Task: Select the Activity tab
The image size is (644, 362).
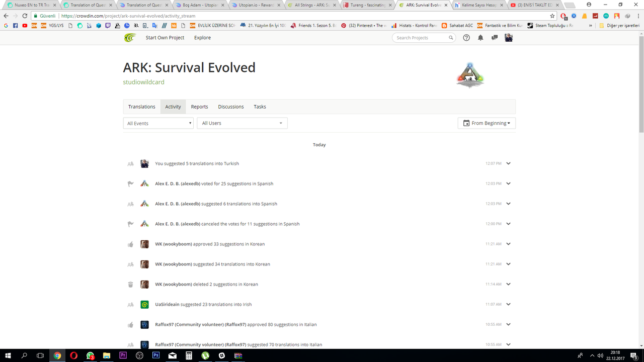Action: (x=173, y=107)
